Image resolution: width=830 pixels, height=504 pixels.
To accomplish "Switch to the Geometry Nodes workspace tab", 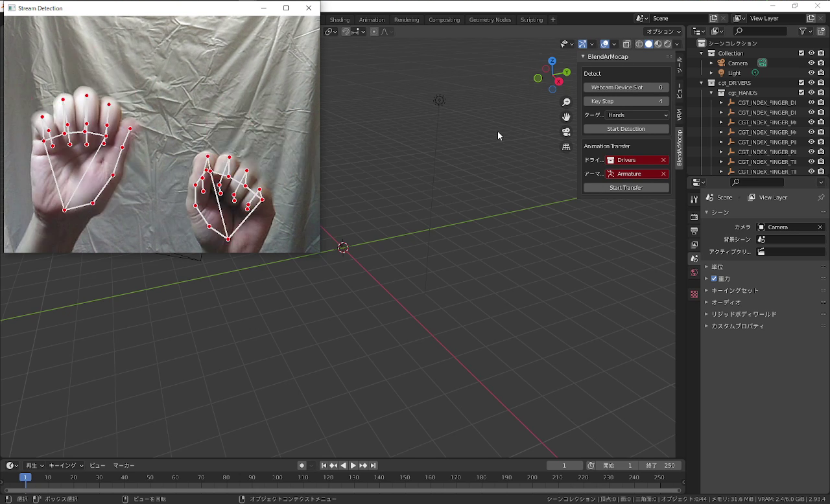I will (490, 20).
